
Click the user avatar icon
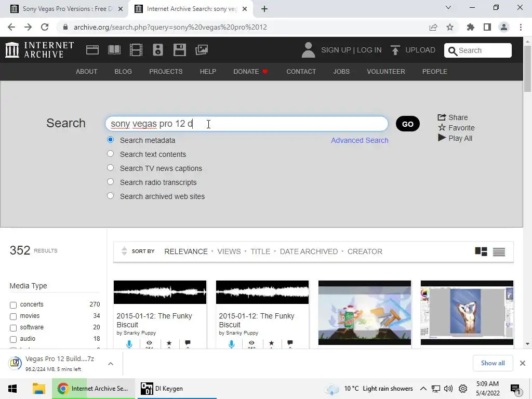[308, 50]
